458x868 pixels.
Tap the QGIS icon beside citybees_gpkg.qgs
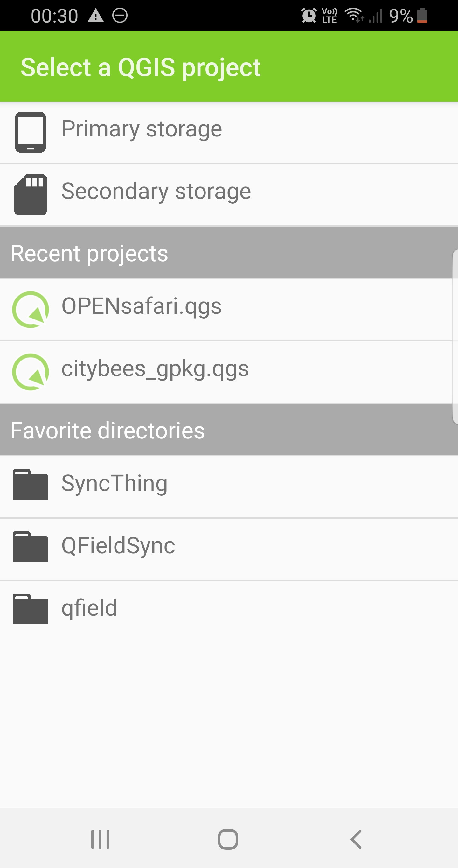pos(30,372)
